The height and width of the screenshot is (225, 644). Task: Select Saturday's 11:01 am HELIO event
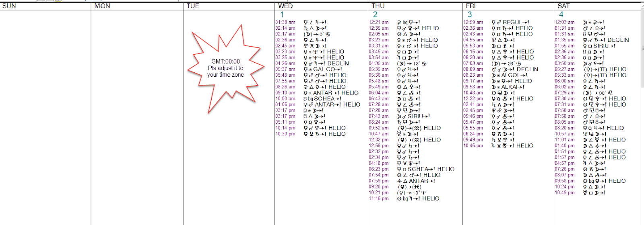click(x=590, y=140)
